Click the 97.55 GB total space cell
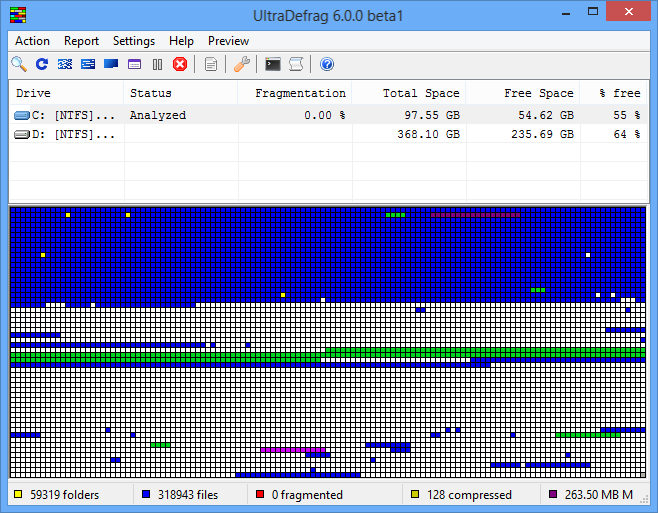658x513 pixels. pos(432,115)
